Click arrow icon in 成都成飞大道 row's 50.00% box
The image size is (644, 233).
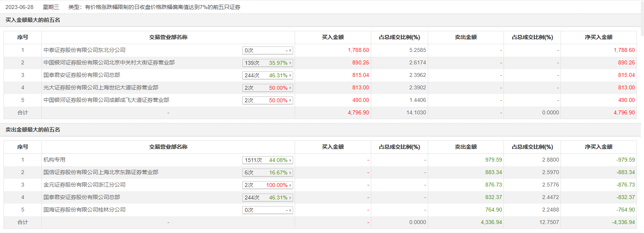click(x=290, y=100)
